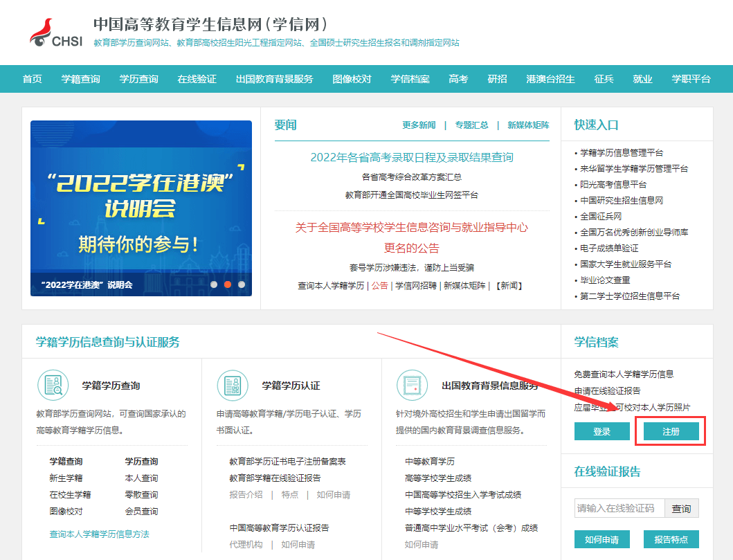Focus the 请输入在线验证码 input field
Image resolution: width=733 pixels, height=560 pixels.
619,509
